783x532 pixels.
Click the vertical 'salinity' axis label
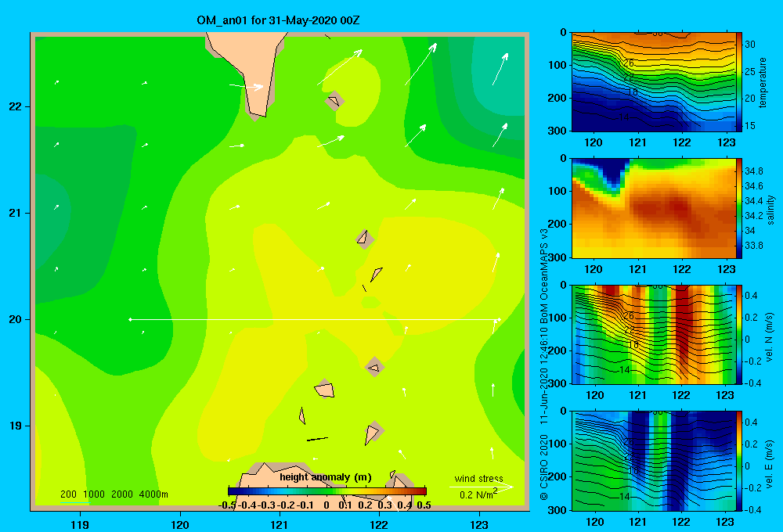[770, 210]
